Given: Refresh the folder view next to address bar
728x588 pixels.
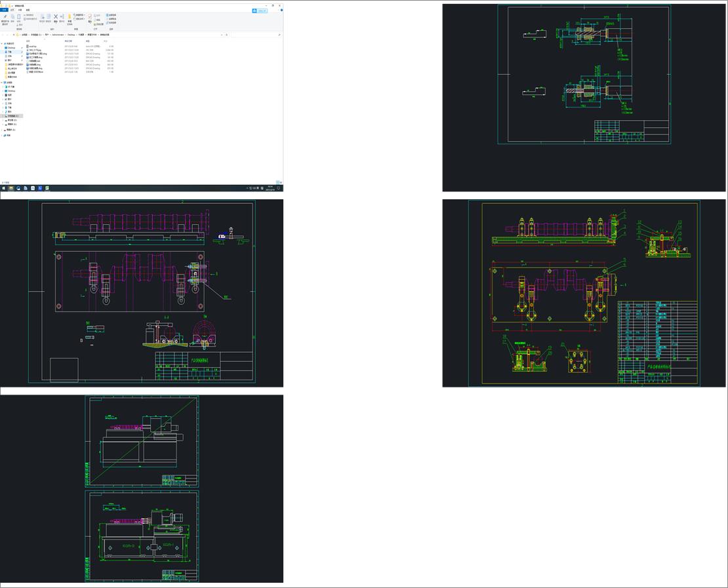Looking at the screenshot, I should [226, 34].
